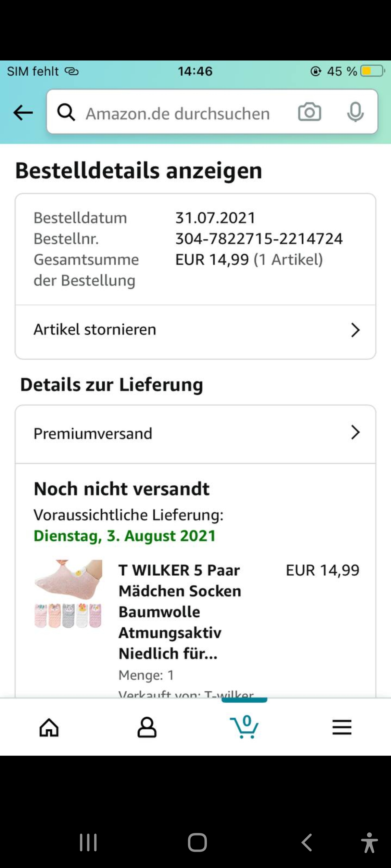Image resolution: width=391 pixels, height=868 pixels.
Task: Go to Amazon home tab
Action: click(x=49, y=727)
